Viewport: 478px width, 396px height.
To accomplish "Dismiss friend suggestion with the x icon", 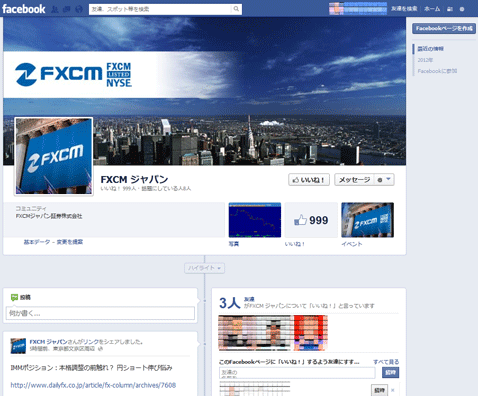I will point(393,390).
